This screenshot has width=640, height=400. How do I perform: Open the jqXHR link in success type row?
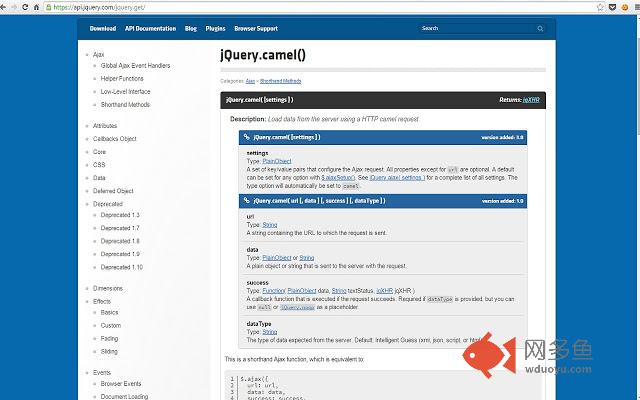[384, 291]
